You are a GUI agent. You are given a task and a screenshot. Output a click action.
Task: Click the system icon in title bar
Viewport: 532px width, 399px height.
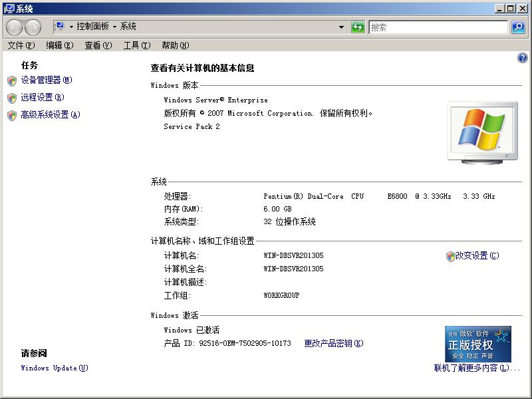(x=9, y=9)
